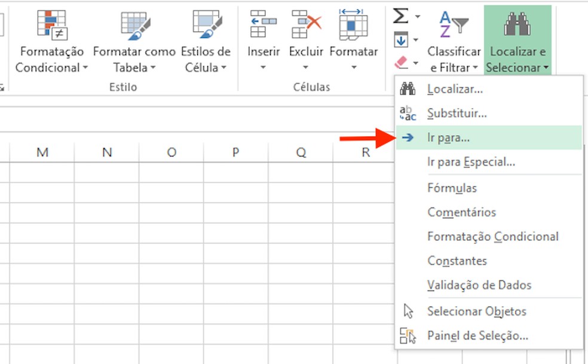Select Ir para Especial option
Screen dimensions: 588x364
(472, 161)
